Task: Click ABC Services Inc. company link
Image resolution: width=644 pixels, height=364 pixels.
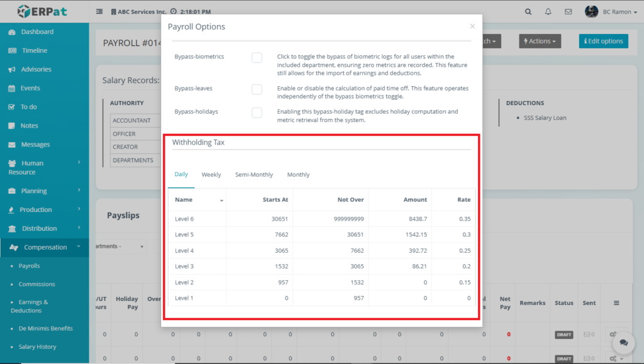Action: coord(138,12)
